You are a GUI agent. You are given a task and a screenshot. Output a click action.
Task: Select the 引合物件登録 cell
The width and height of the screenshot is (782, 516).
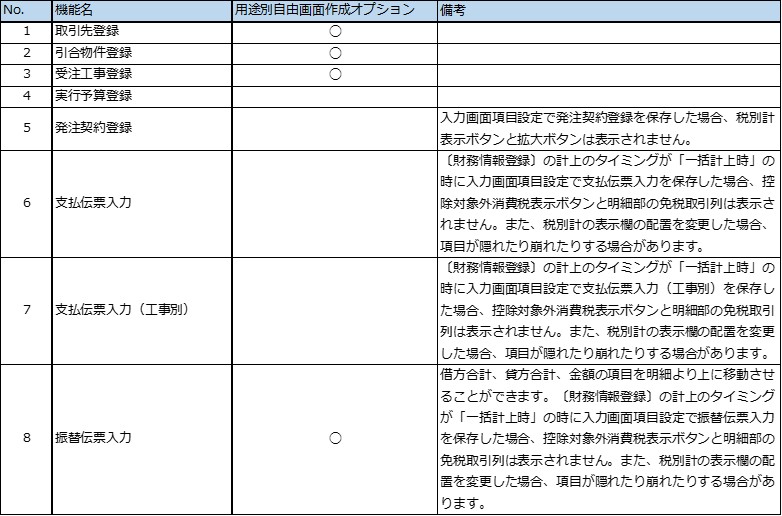[93, 53]
